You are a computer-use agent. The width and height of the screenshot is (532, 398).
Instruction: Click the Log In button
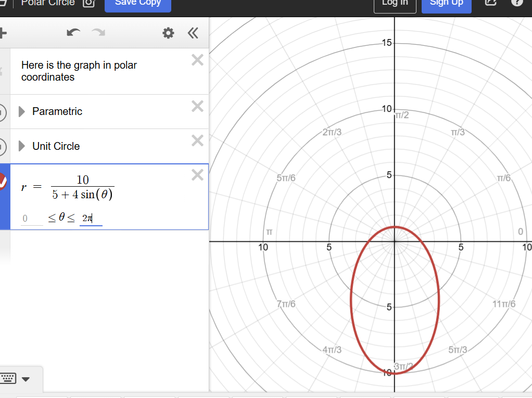pos(395,3)
